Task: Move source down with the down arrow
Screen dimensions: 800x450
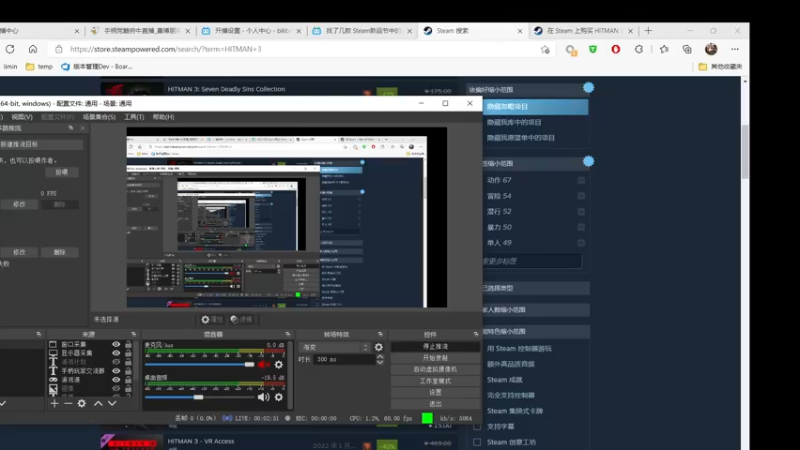Action: pos(112,403)
